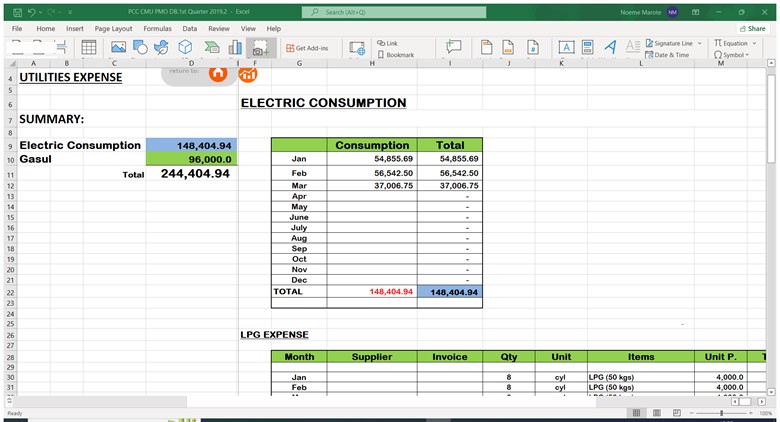Open the View tab
Screen dimensions: 780x422
(x=248, y=28)
